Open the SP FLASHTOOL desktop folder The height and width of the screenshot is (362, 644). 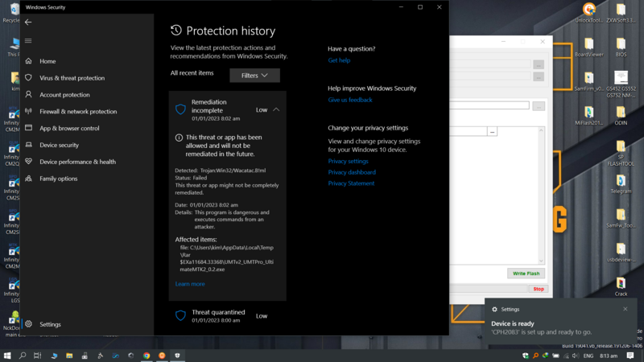tap(621, 153)
